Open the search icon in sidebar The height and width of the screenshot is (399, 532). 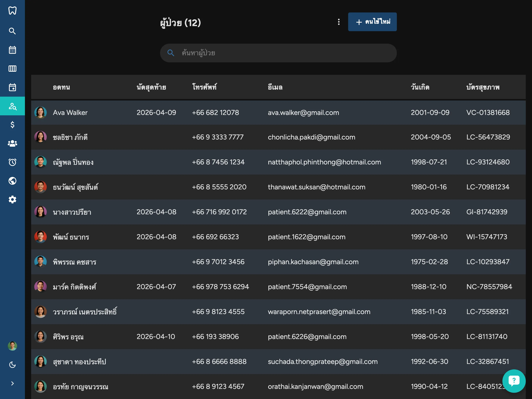point(12,31)
